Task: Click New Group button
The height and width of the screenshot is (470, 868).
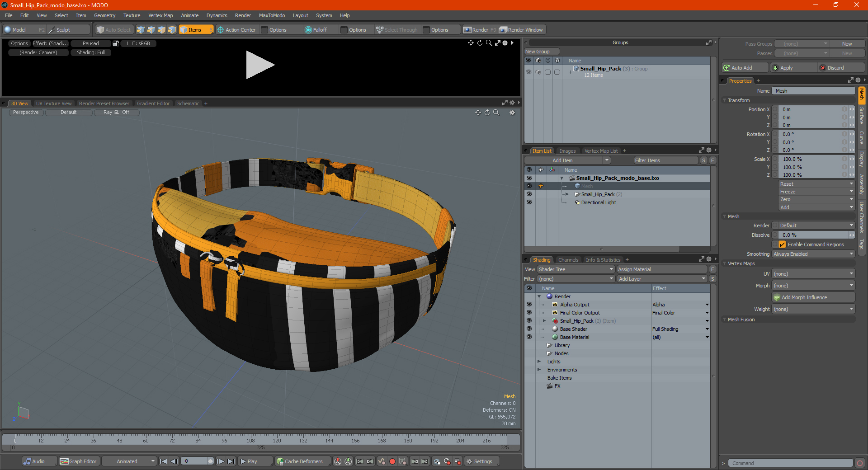Action: tap(542, 52)
